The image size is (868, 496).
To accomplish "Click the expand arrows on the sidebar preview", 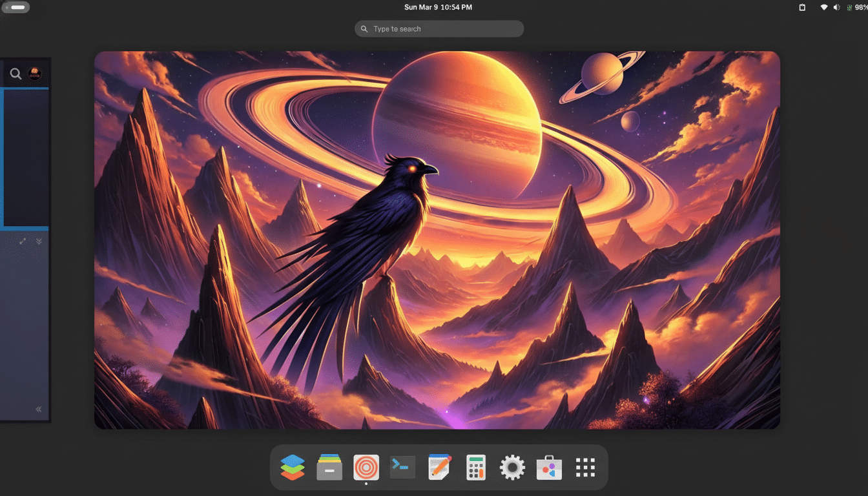I will pos(22,241).
